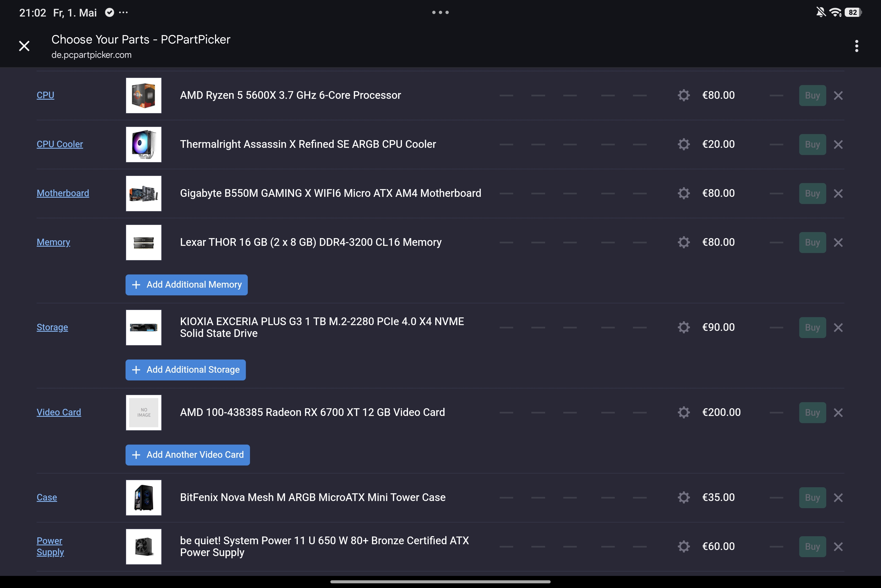Open KIOXIA SSD product thumbnail

(x=144, y=328)
